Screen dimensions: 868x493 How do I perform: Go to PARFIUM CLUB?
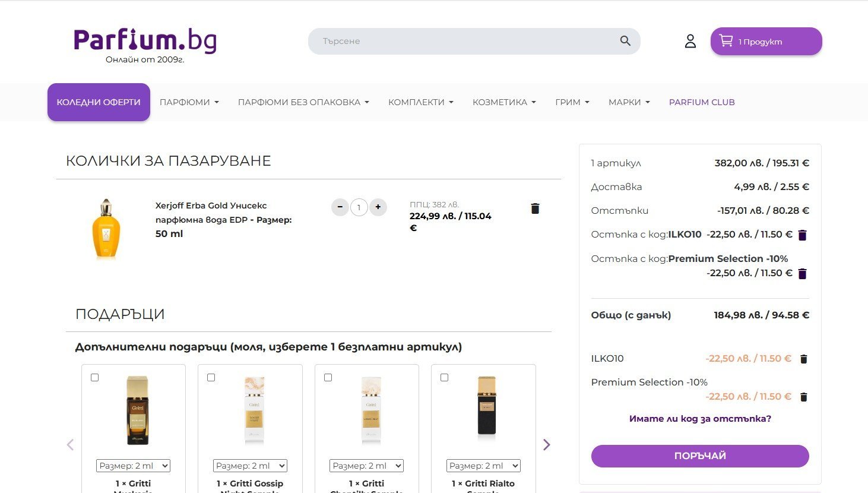coord(702,102)
